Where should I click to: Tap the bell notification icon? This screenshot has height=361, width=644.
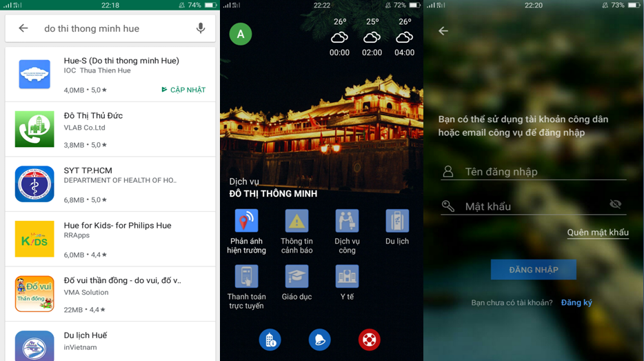[x=319, y=340]
